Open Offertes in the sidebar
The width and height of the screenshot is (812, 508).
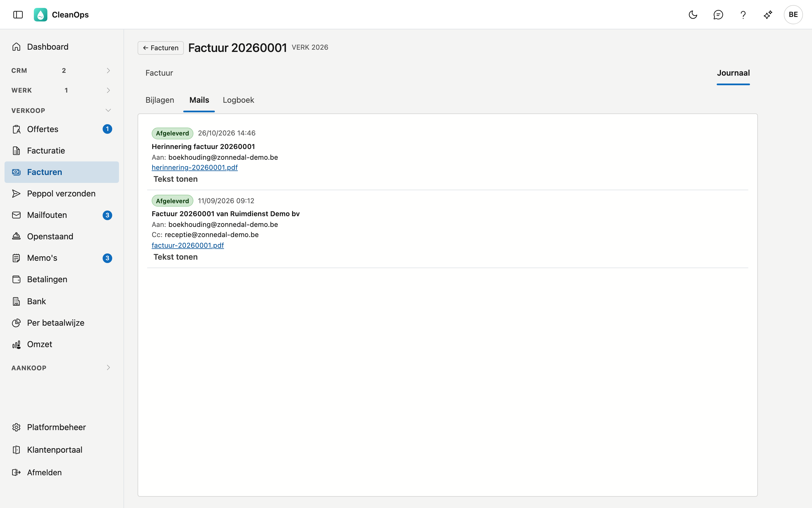(x=62, y=129)
